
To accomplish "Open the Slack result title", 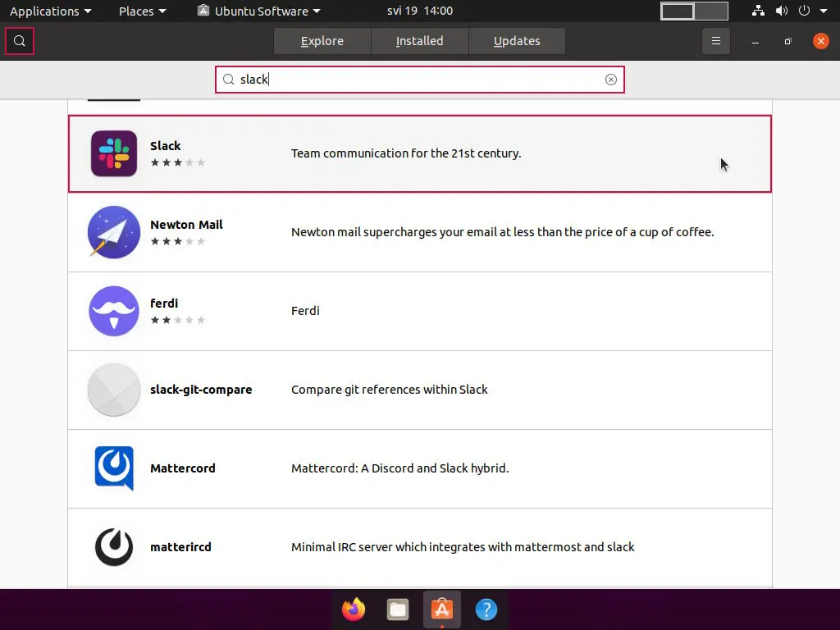I will (166, 146).
